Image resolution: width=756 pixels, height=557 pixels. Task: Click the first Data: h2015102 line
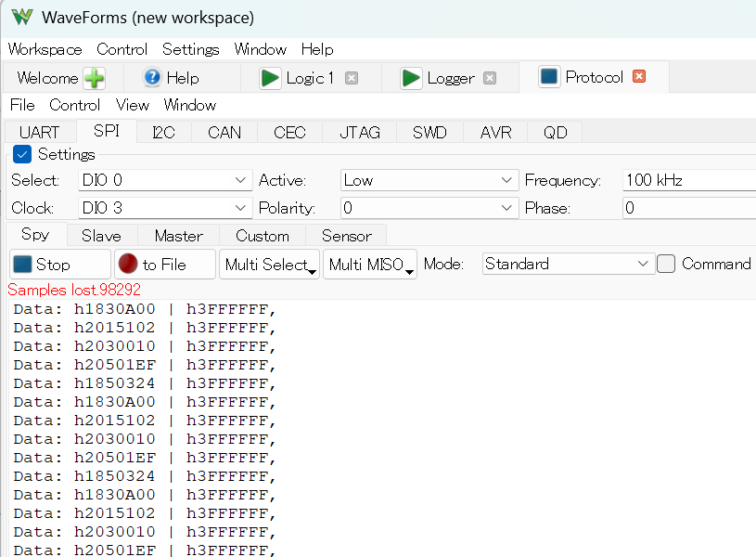click(144, 328)
